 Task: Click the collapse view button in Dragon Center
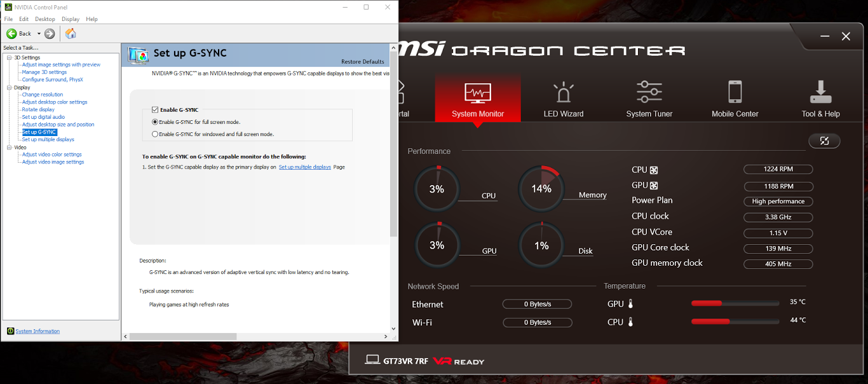click(824, 141)
